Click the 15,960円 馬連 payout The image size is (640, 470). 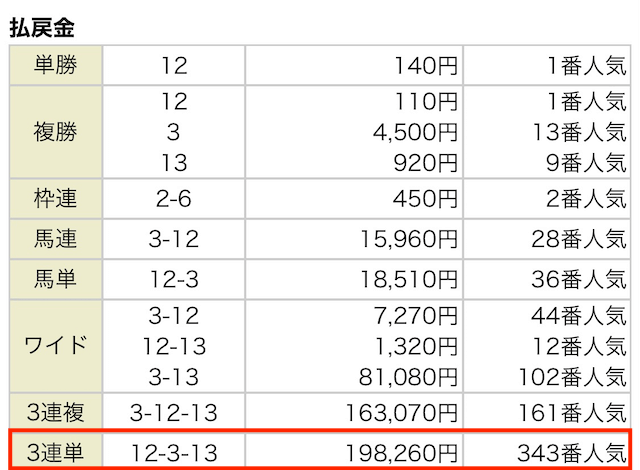point(409,239)
